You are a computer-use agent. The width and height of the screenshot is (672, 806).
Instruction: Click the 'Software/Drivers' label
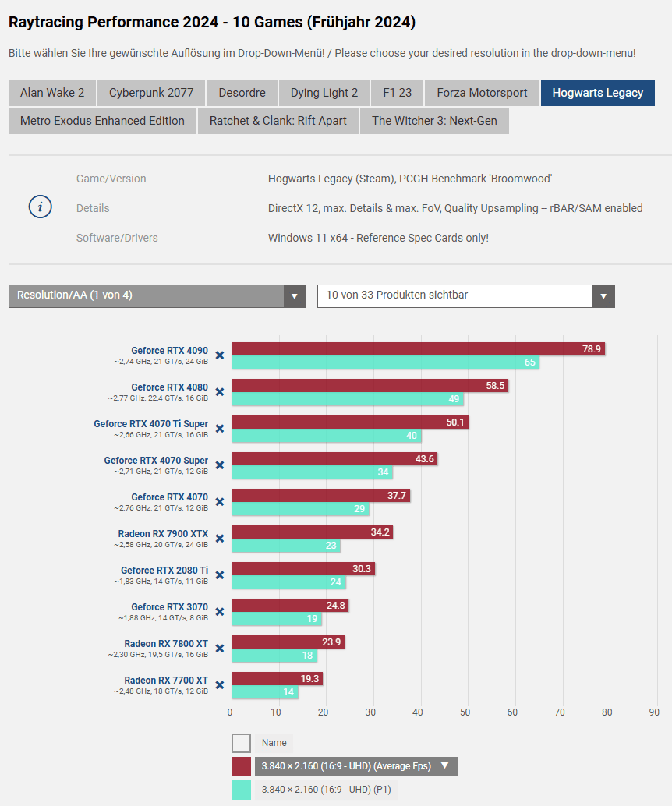[x=117, y=238]
